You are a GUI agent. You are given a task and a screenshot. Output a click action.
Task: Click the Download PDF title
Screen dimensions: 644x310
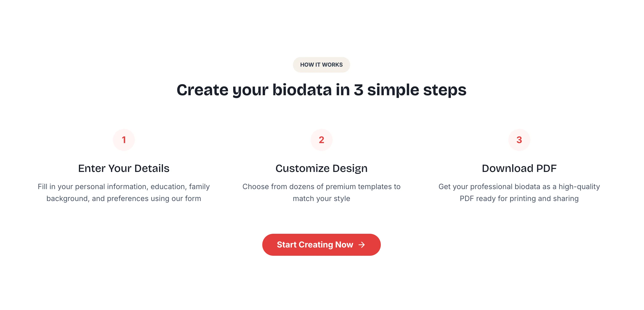click(519, 168)
